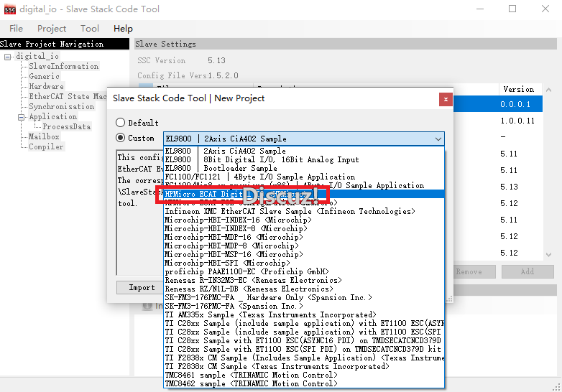Select SlaveInformation in the project tree
Viewport: 562px width, 392px height.
point(63,66)
